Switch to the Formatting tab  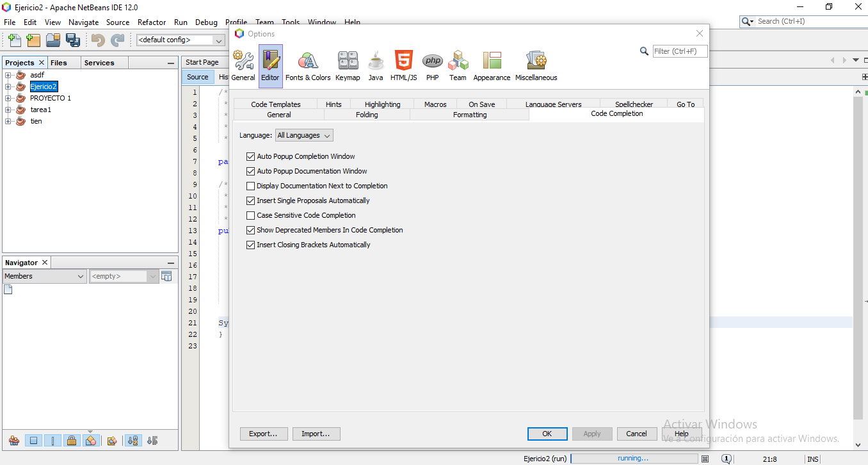coord(470,115)
